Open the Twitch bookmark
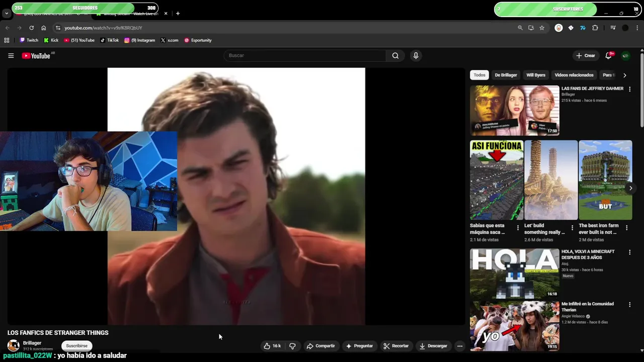Viewport: 644px width, 362px height. coord(29,40)
